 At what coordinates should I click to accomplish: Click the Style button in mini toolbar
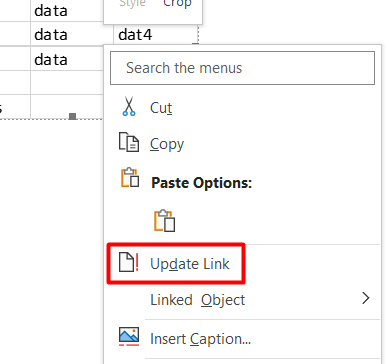(x=132, y=4)
